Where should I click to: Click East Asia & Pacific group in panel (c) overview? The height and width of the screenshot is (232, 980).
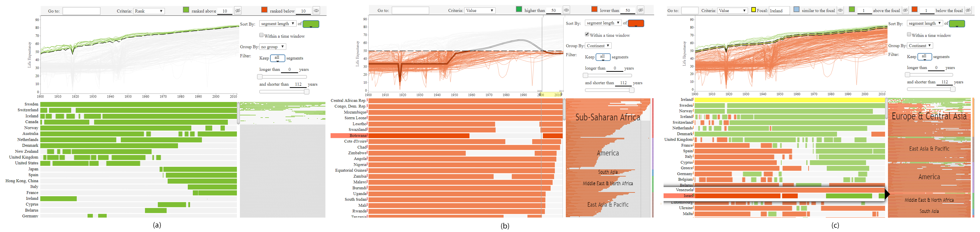[929, 149]
